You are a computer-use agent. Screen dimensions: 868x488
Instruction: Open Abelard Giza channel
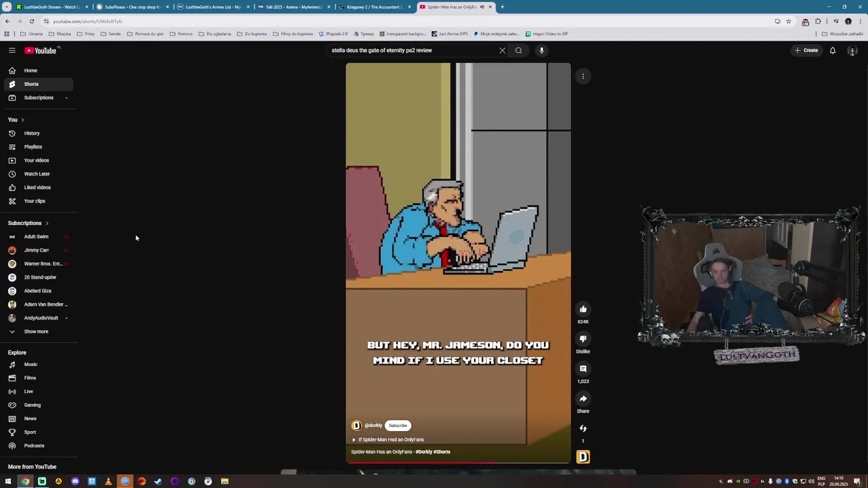pos(37,291)
